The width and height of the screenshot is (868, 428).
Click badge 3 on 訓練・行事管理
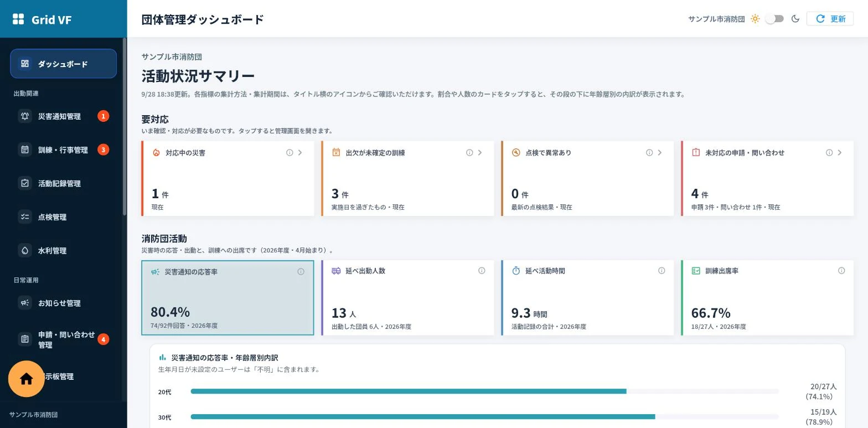click(103, 150)
